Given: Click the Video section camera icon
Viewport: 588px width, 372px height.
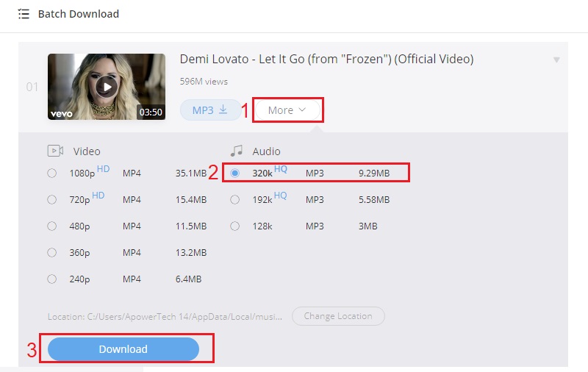Looking at the screenshot, I should (55, 151).
